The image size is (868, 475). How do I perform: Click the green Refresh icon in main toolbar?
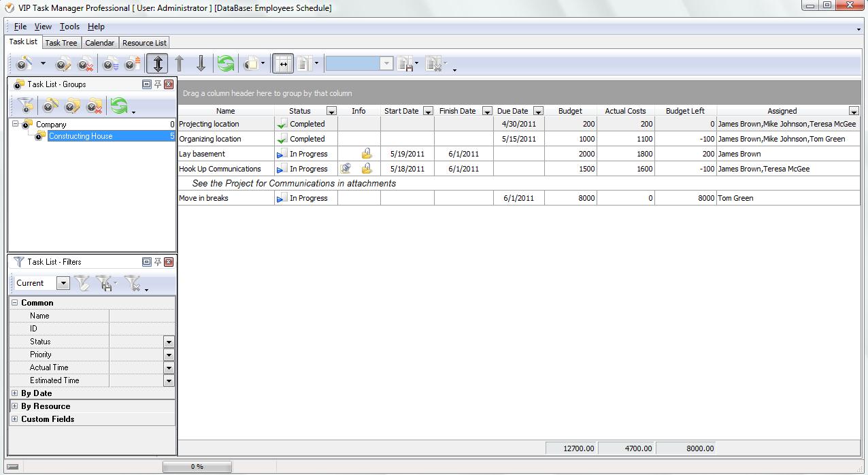(x=226, y=64)
